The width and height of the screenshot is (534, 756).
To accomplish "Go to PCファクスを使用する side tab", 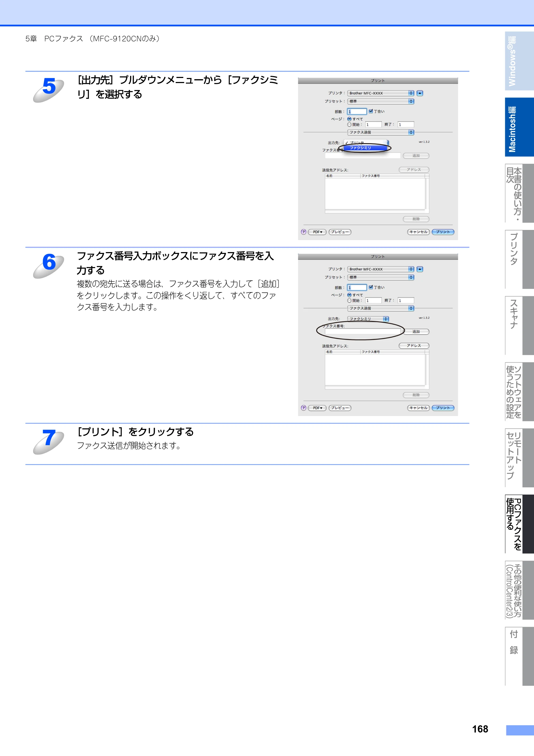I will coord(519,524).
